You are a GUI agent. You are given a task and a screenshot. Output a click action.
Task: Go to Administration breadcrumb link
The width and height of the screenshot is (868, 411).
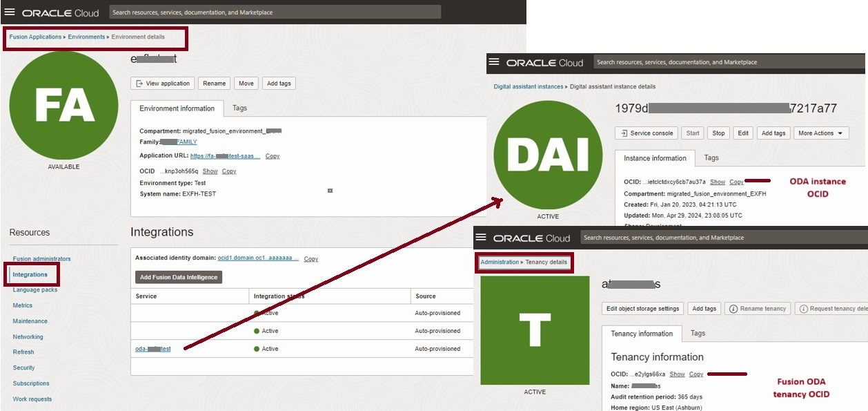tap(500, 262)
